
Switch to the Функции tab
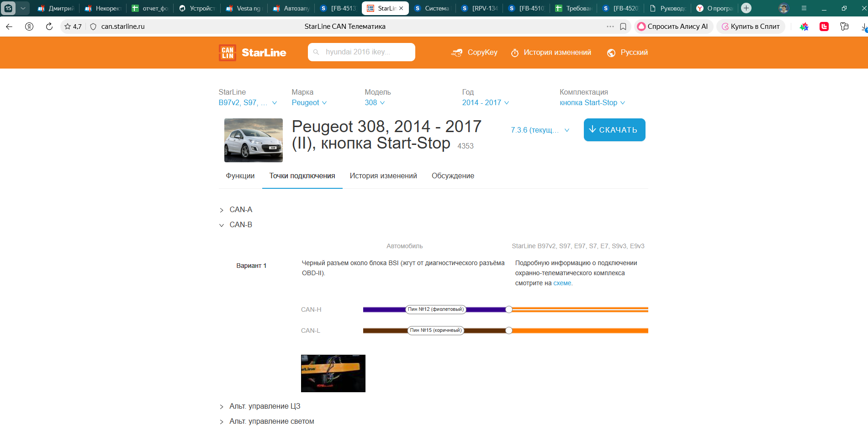point(240,176)
